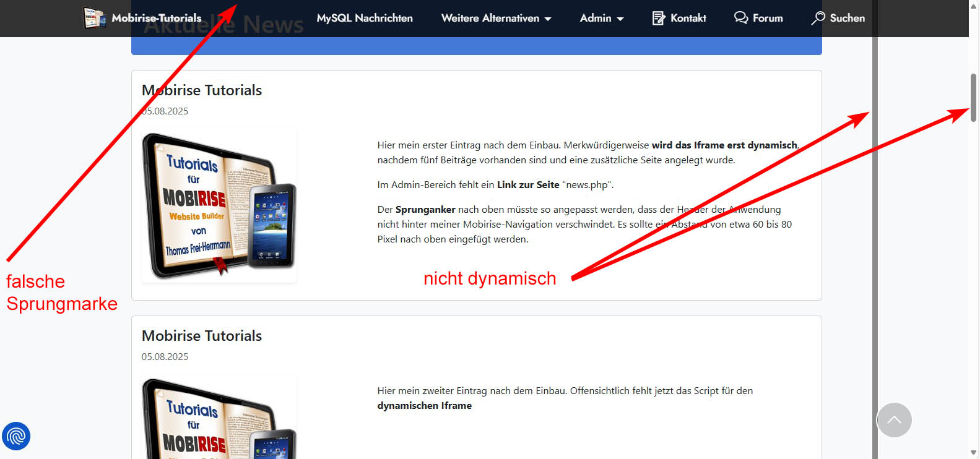Click the Suchen text link
This screenshot has height=459, width=980.
pyautogui.click(x=847, y=18)
